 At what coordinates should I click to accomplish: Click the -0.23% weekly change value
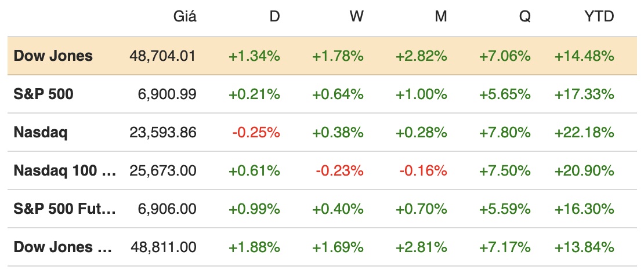coord(339,170)
